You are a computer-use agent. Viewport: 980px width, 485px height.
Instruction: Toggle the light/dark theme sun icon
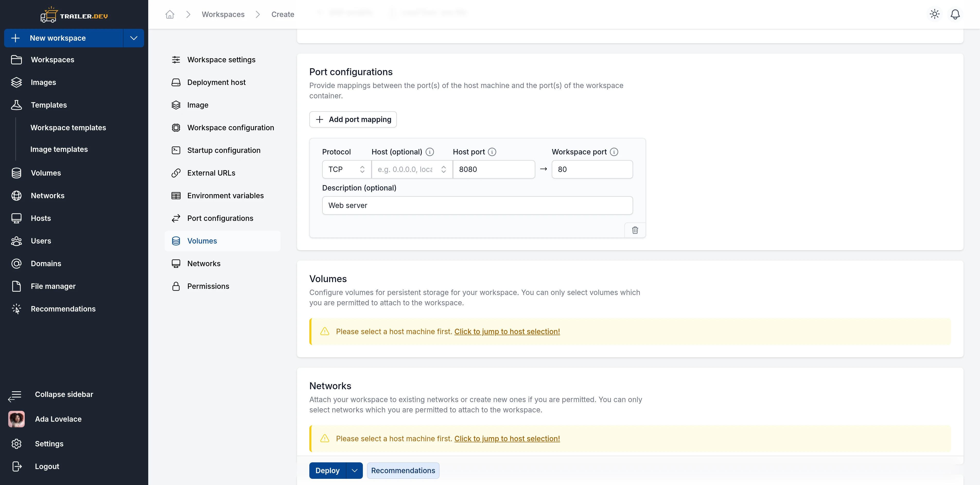coord(934,14)
